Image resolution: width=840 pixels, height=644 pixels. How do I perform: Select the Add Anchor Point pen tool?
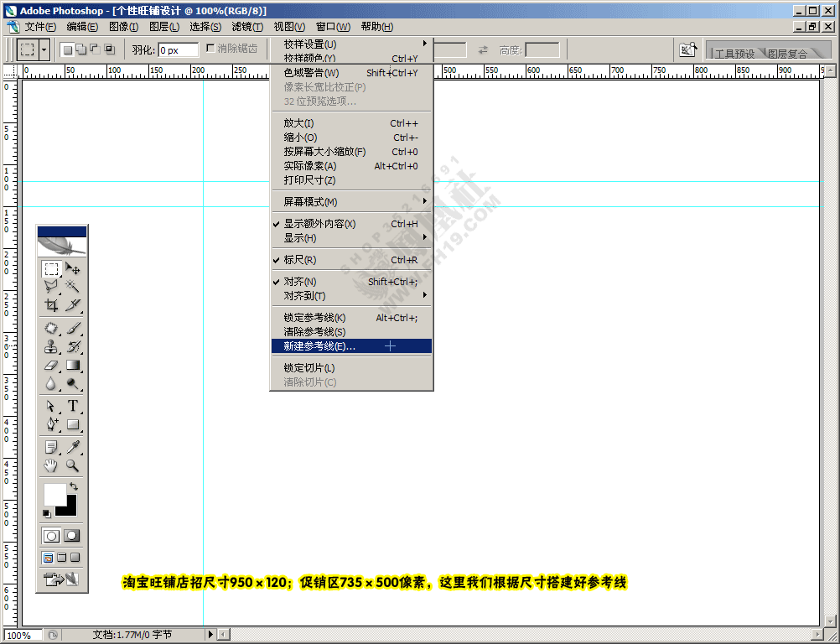[51, 425]
